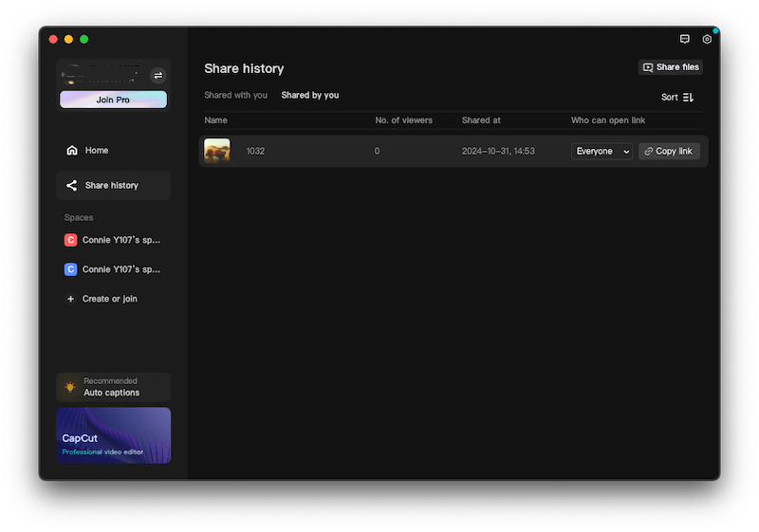This screenshot has height=532, width=759.
Task: Click the Sort order icon
Action: point(689,98)
